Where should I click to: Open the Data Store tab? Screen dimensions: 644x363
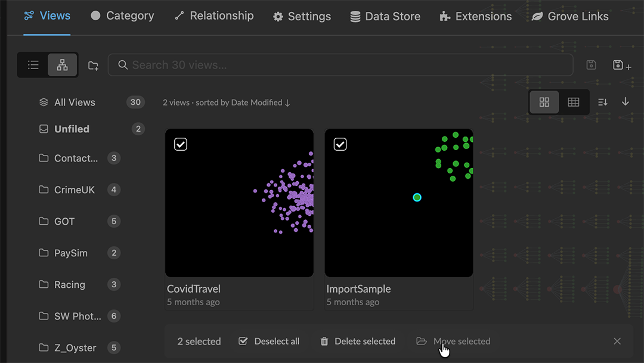click(x=385, y=17)
